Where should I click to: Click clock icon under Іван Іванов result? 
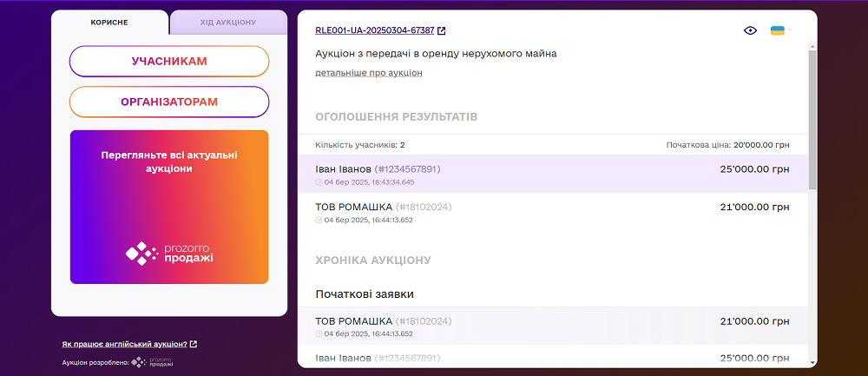tap(319, 182)
